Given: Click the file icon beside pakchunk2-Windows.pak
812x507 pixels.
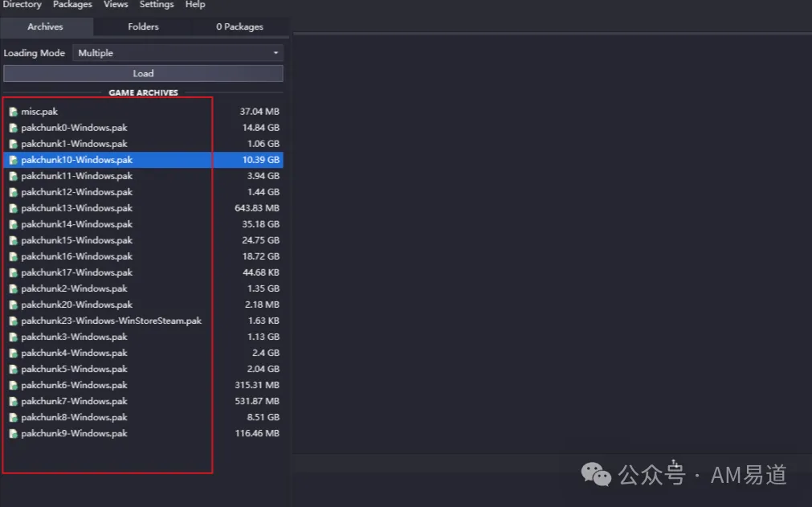Looking at the screenshot, I should tap(14, 288).
